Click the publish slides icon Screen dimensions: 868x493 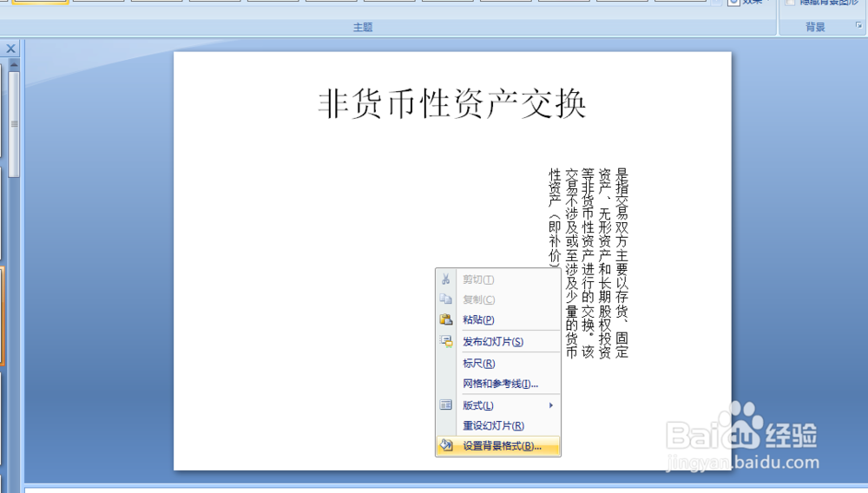pyautogui.click(x=445, y=341)
